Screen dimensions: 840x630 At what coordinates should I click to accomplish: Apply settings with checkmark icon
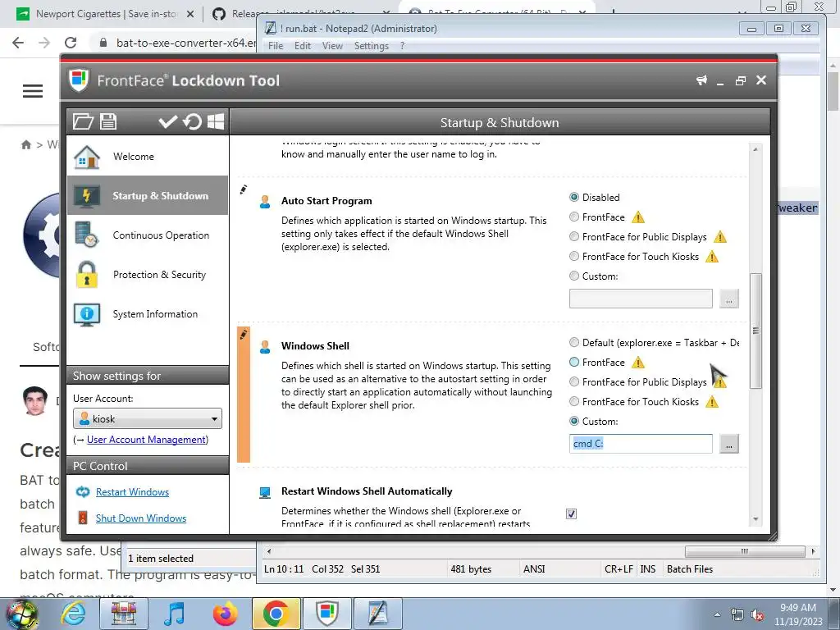[x=167, y=121]
